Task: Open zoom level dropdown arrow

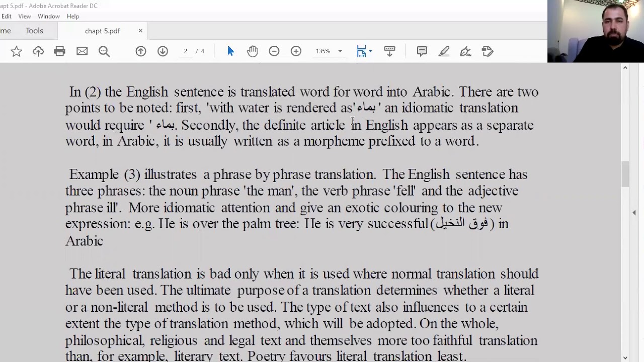Action: coord(340,51)
